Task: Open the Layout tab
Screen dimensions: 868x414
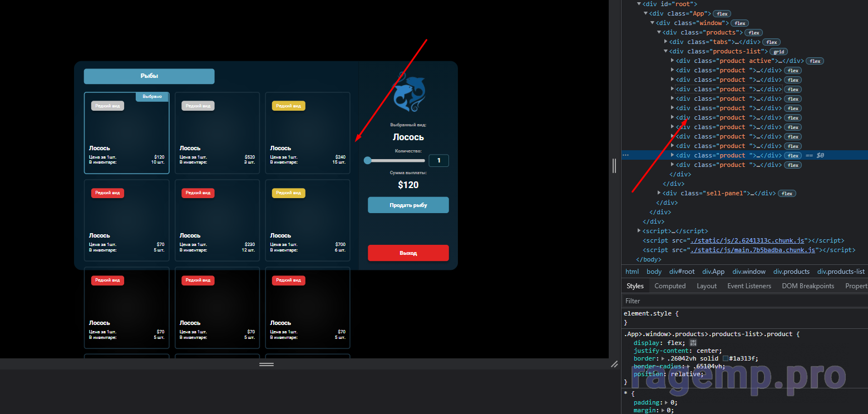Action: (x=707, y=285)
